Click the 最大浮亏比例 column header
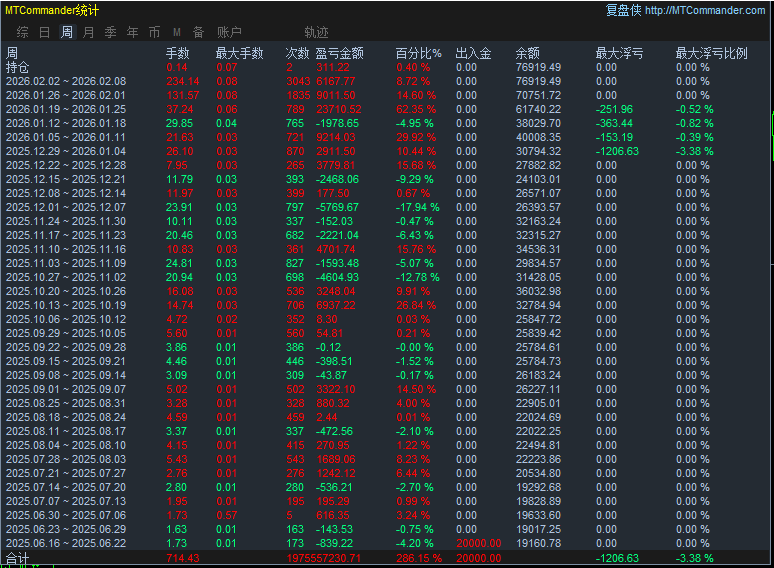This screenshot has height=568, width=774. [x=711, y=53]
